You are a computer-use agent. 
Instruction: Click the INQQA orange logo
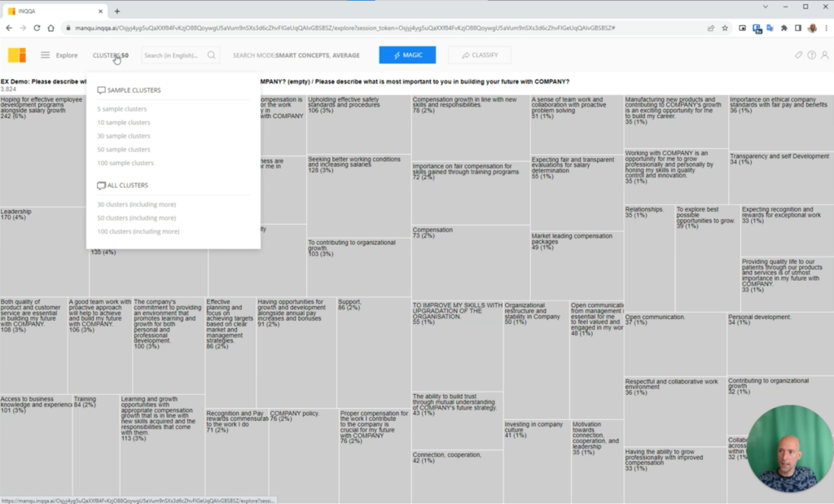(x=17, y=55)
